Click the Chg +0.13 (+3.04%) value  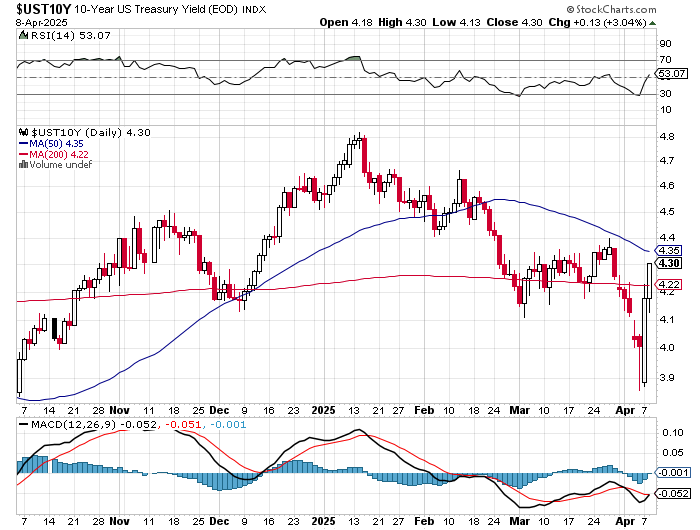click(597, 22)
